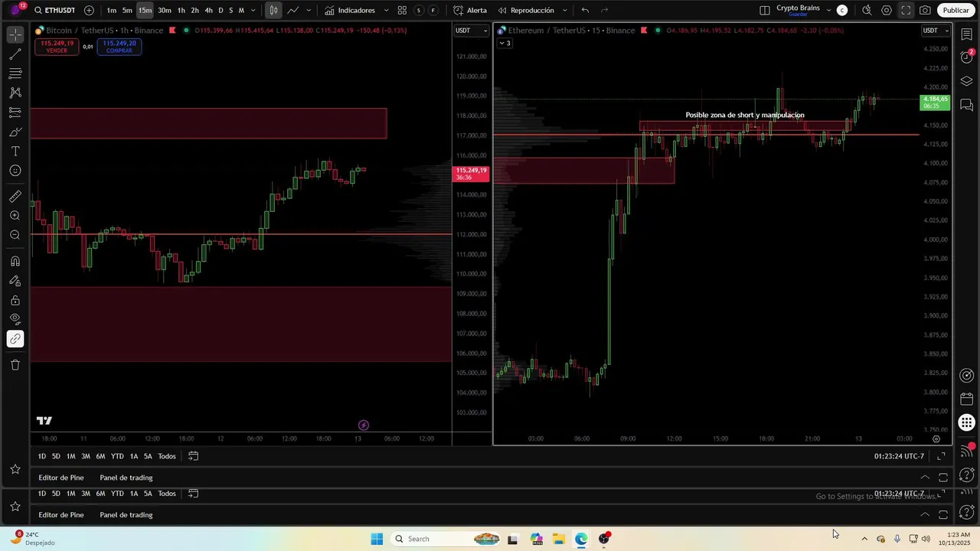
Task: Open the chart patterns tool
Action: click(x=15, y=93)
